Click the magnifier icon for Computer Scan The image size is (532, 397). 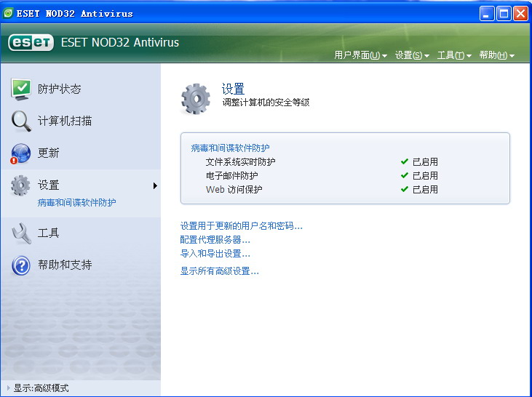click(21, 121)
